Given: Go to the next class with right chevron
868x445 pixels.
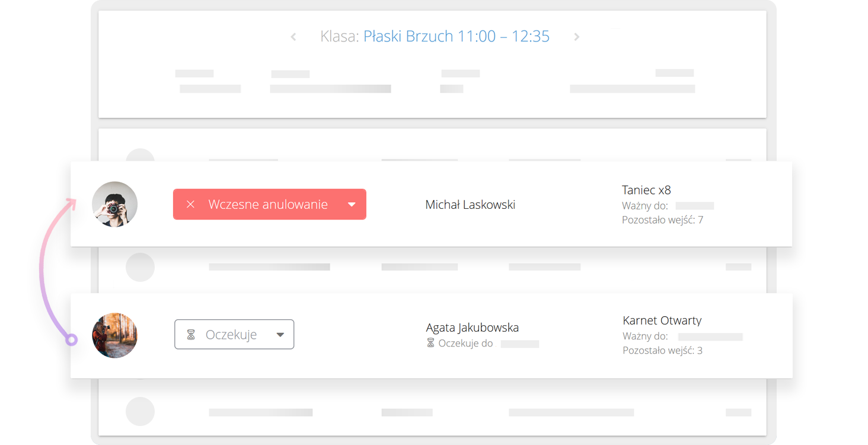Looking at the screenshot, I should [576, 37].
